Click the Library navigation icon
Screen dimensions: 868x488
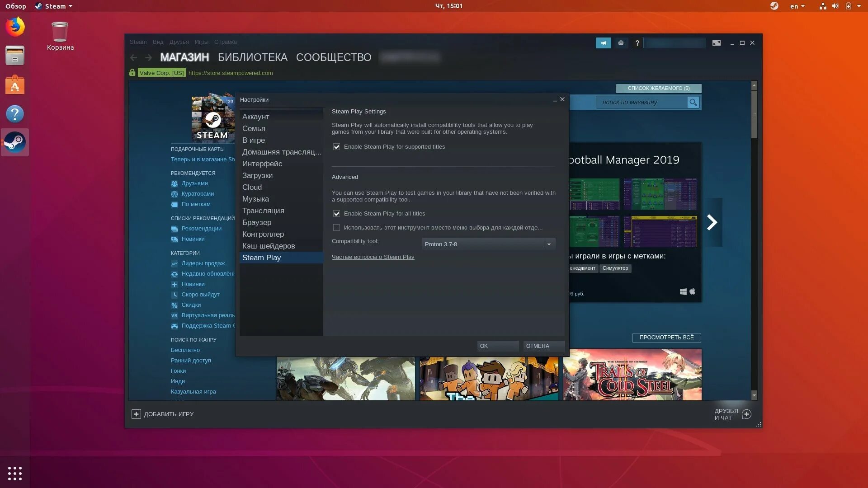[x=252, y=56]
